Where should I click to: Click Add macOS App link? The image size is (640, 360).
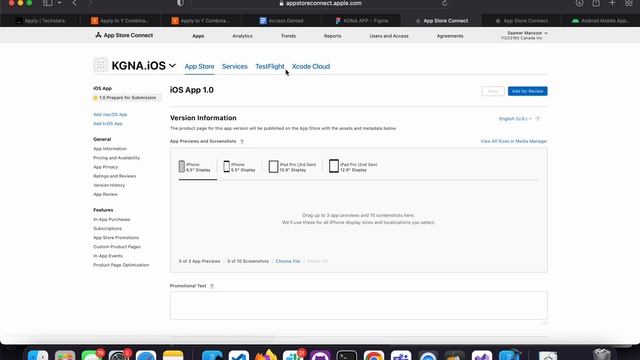coord(110,115)
